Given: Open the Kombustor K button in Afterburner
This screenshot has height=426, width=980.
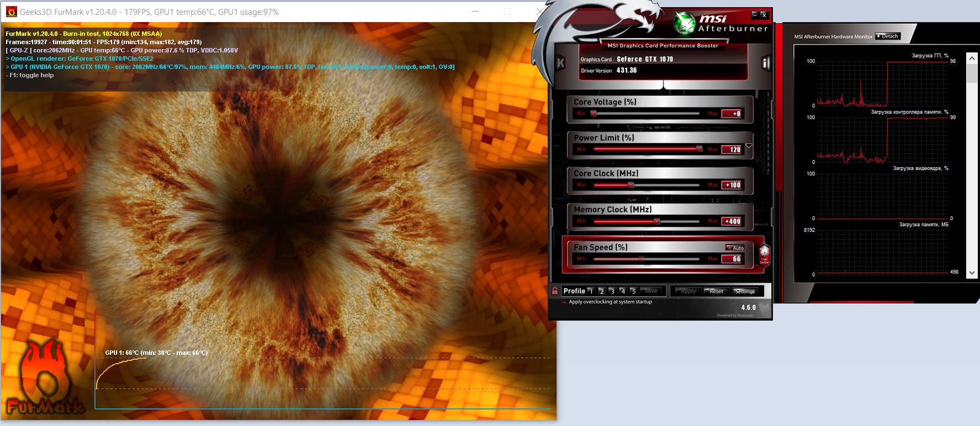Looking at the screenshot, I should click(561, 63).
